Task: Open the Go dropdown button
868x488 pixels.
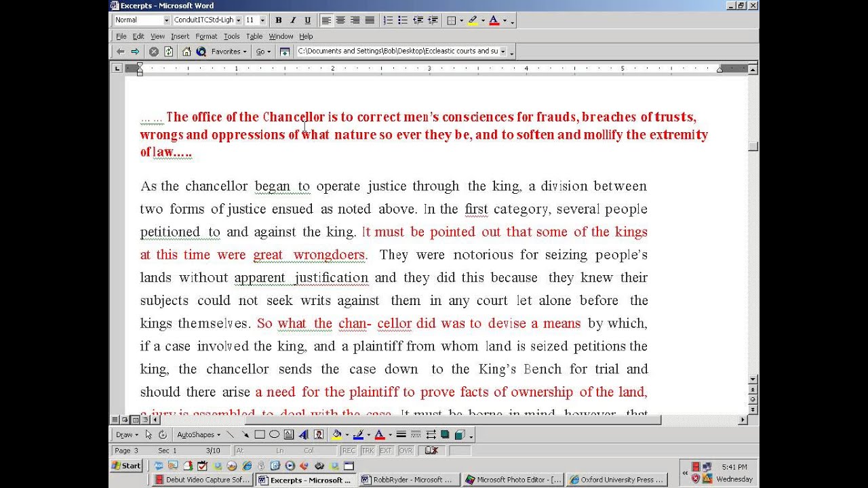Action: [x=263, y=52]
